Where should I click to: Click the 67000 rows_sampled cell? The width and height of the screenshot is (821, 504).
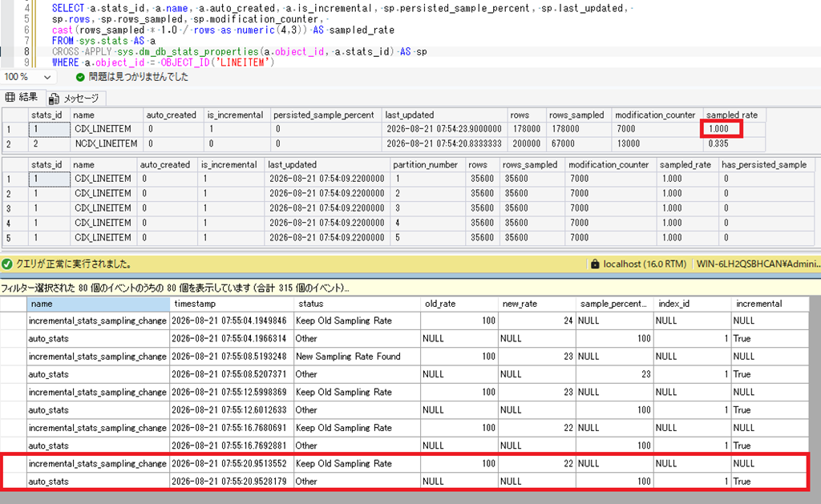pyautogui.click(x=577, y=143)
